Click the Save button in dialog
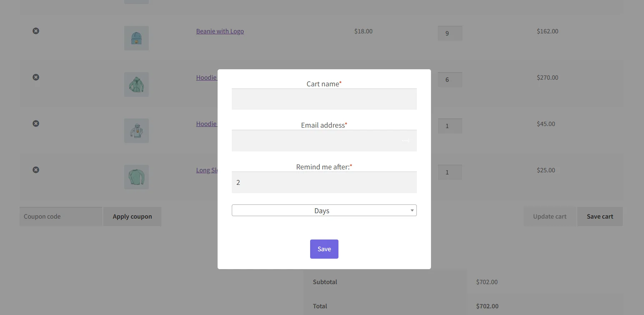644x315 pixels. point(324,249)
